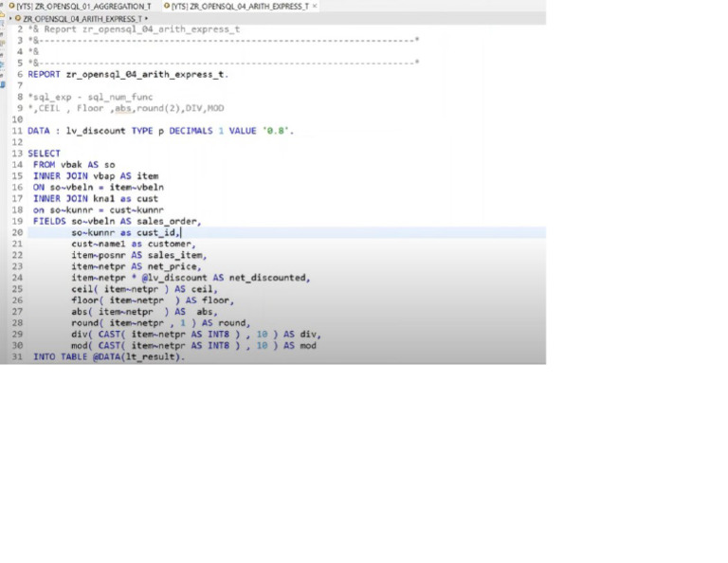This screenshot has width=728, height=563.
Task: Close the ZR_OPENSQL_04_ARITH_EXPRESS_T tab
Action: [315, 6]
